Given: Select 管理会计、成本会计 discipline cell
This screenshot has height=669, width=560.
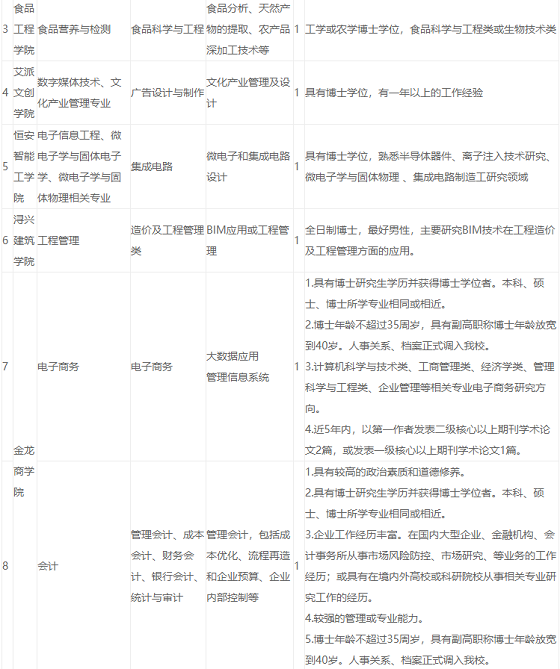Looking at the screenshot, I should (x=168, y=566).
